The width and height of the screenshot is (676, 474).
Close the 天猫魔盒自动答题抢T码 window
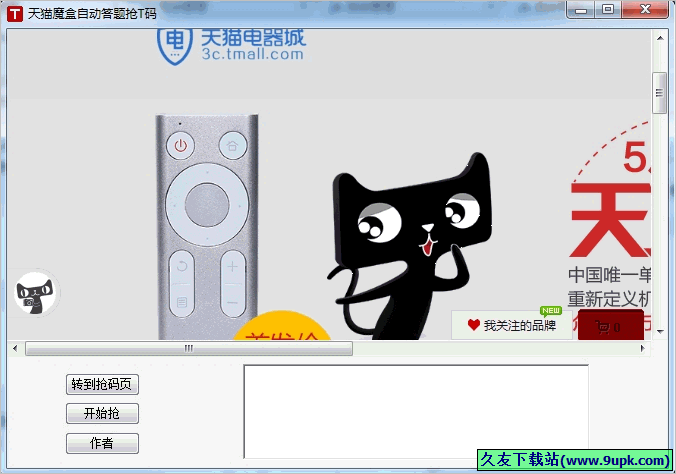point(645,10)
